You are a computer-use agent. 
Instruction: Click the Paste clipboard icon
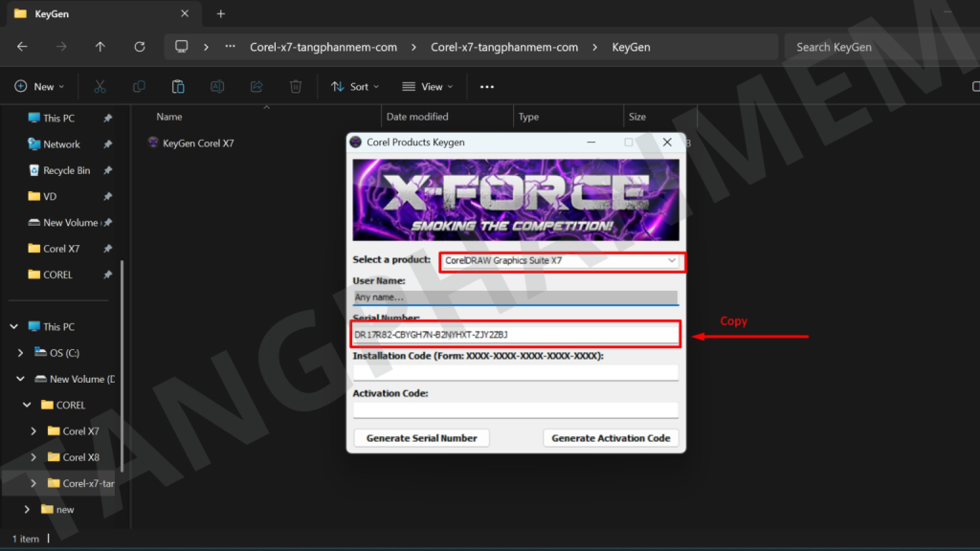click(178, 86)
